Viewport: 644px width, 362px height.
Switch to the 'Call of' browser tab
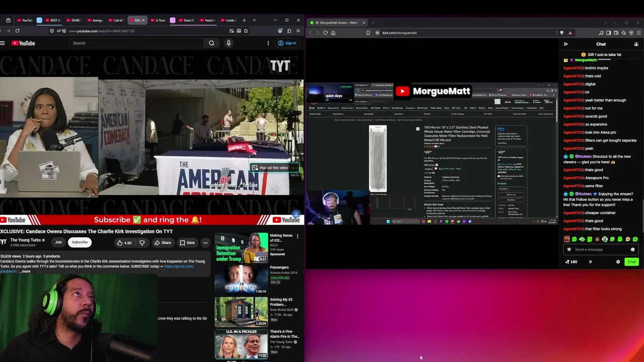[x=116, y=20]
